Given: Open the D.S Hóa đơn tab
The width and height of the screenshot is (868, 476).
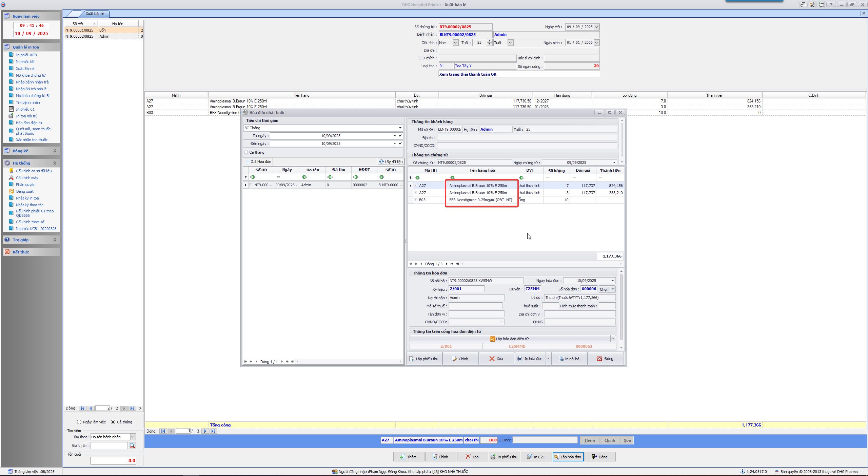Looking at the screenshot, I should click(x=258, y=161).
